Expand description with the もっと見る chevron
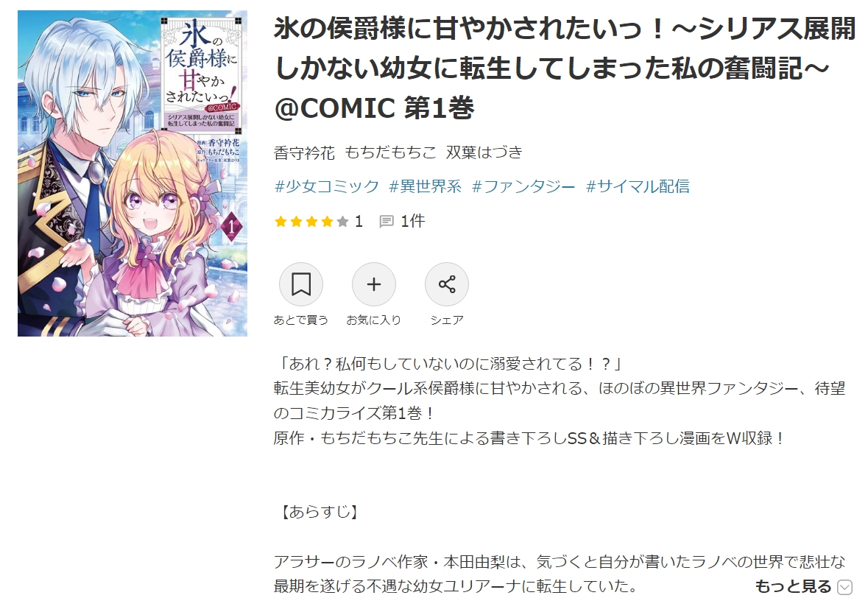This screenshot has width=868, height=612. (x=844, y=587)
